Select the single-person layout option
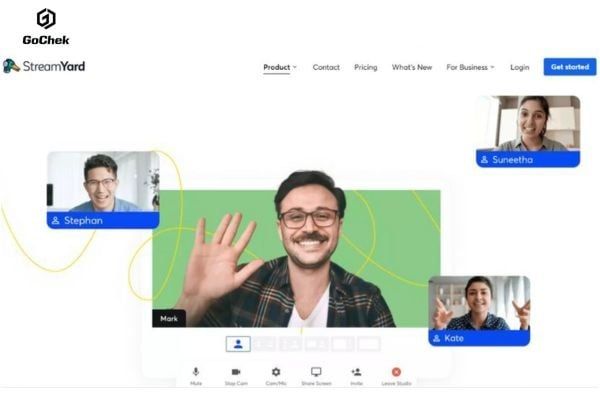 (x=238, y=344)
